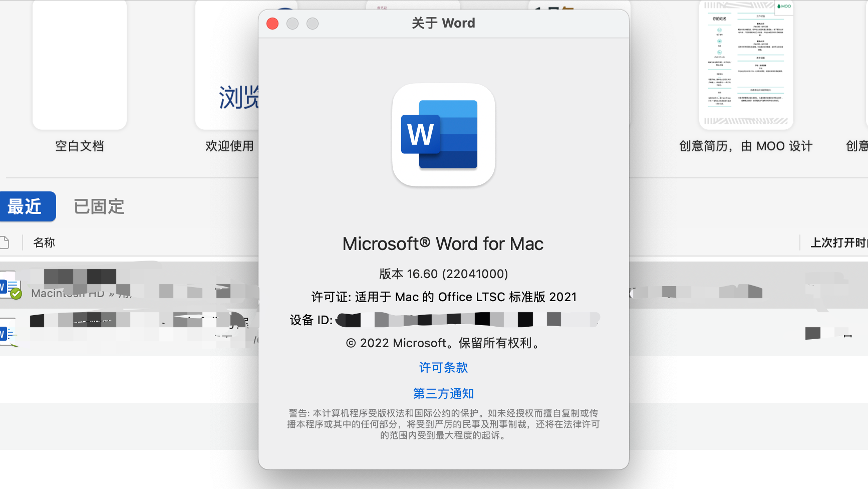Click the Office LTSC 2021 license text
This screenshot has width=868, height=489.
[444, 297]
